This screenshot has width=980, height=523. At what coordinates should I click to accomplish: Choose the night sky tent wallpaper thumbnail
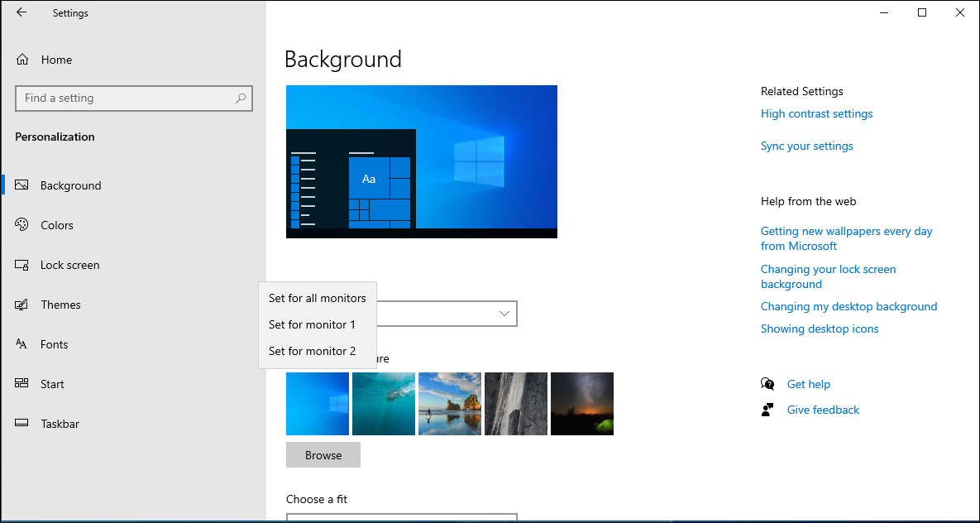pos(582,404)
